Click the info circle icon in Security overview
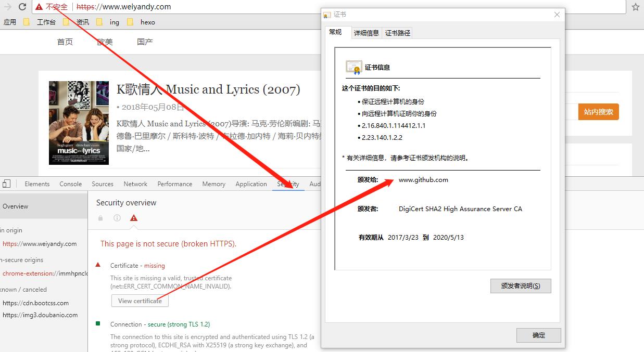This screenshot has width=644, height=352. (117, 218)
